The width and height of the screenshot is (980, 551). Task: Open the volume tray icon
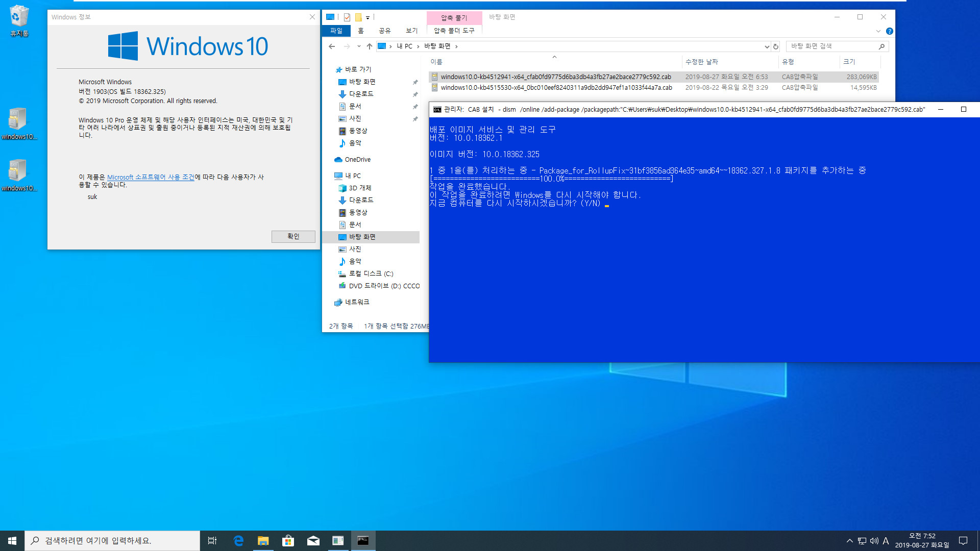(x=874, y=541)
